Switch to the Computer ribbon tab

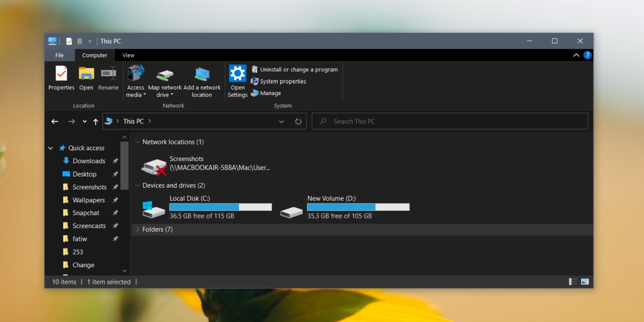click(94, 55)
